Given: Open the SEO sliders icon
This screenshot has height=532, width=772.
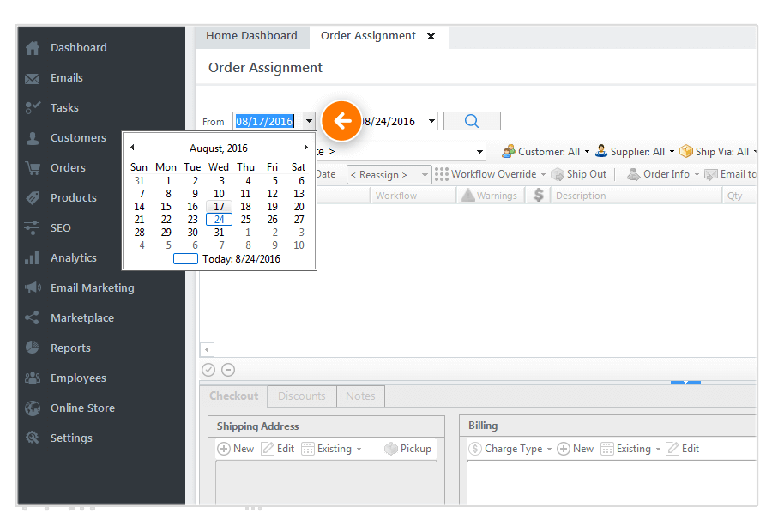Looking at the screenshot, I should (33, 228).
